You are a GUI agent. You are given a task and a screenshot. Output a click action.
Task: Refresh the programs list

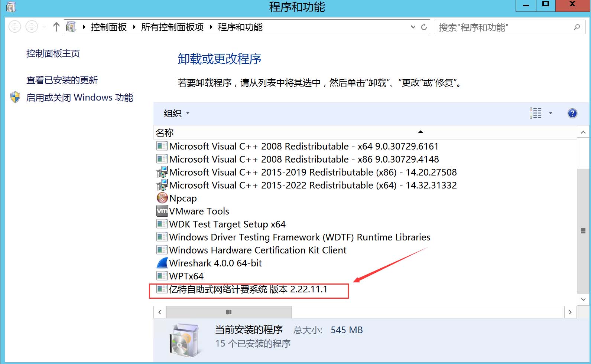(424, 27)
